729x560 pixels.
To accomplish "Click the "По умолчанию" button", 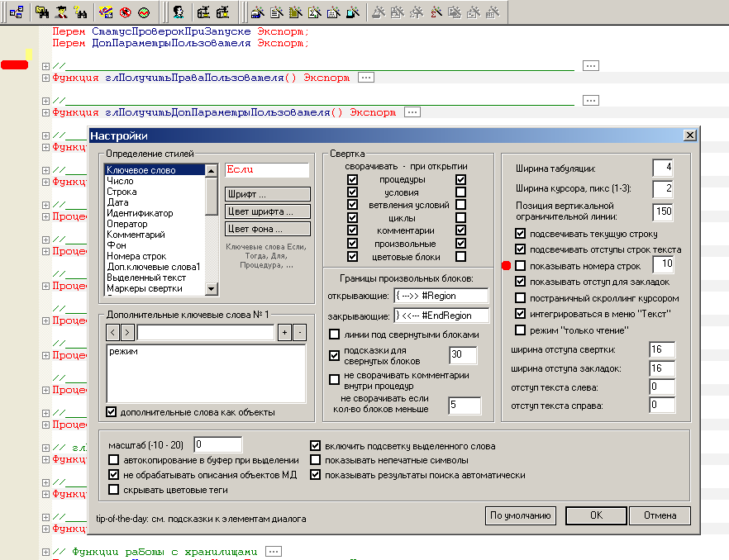I will point(520,516).
